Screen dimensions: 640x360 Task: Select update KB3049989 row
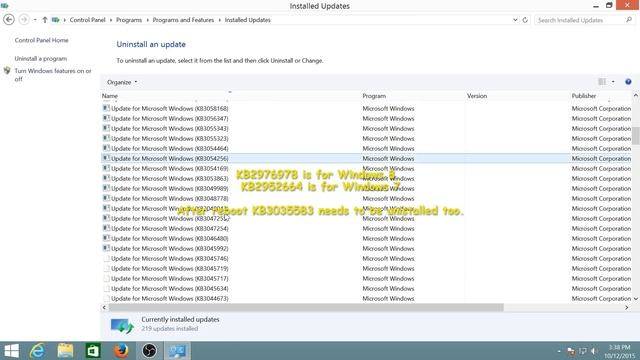click(366, 188)
